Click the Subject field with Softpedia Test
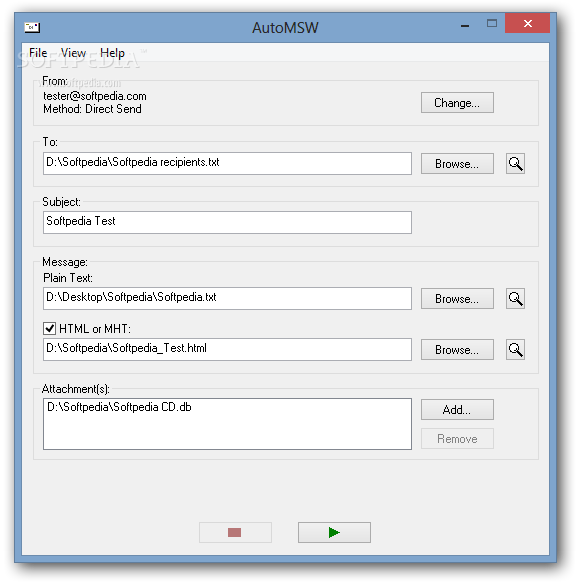577x583 pixels. (227, 222)
